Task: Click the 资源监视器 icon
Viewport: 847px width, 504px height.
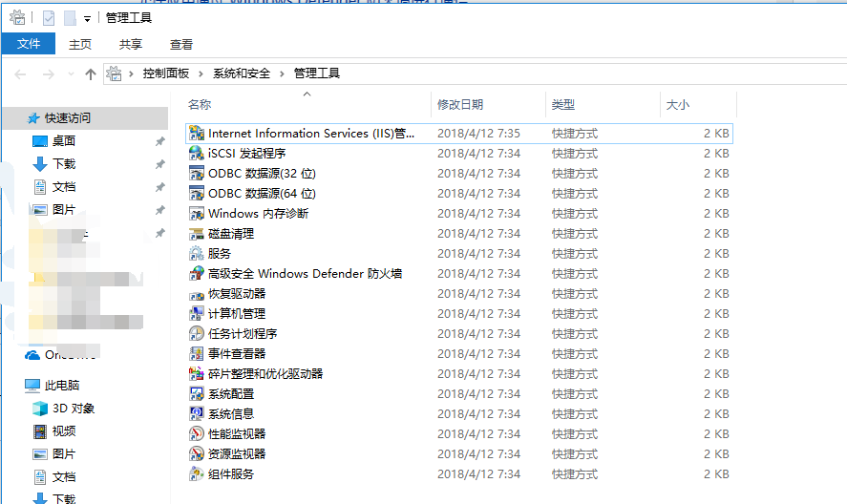Action: pyautogui.click(x=197, y=453)
